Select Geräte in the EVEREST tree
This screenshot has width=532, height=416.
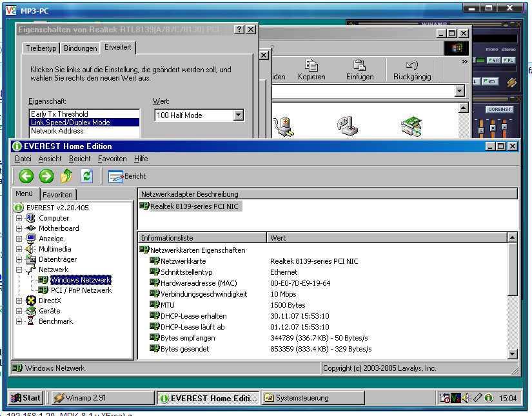click(x=50, y=311)
